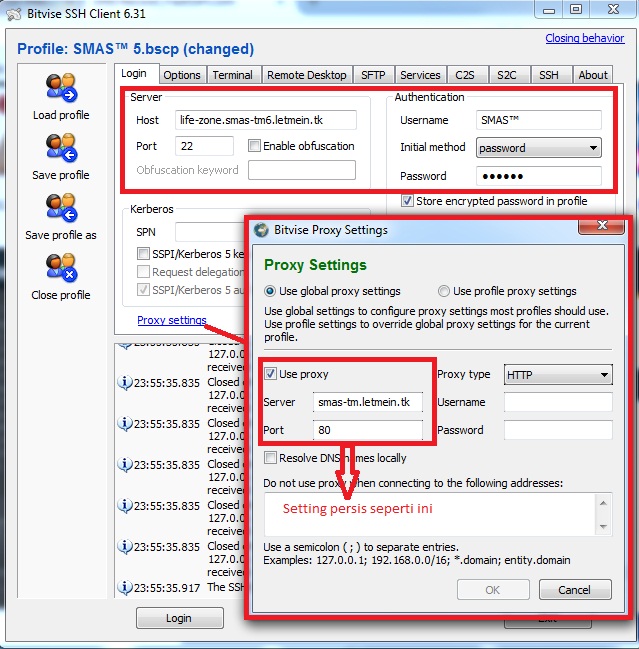
Task: Click OK in Proxy Settings dialog
Action: (493, 589)
